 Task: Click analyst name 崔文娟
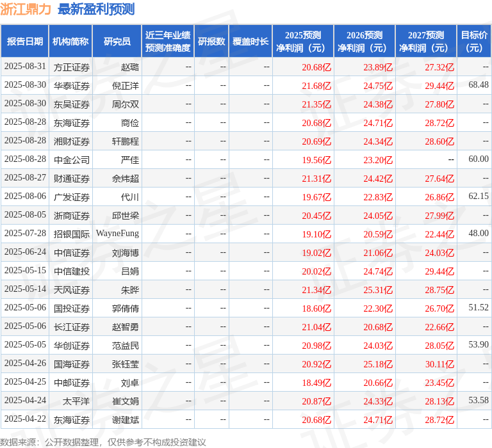click(x=126, y=401)
